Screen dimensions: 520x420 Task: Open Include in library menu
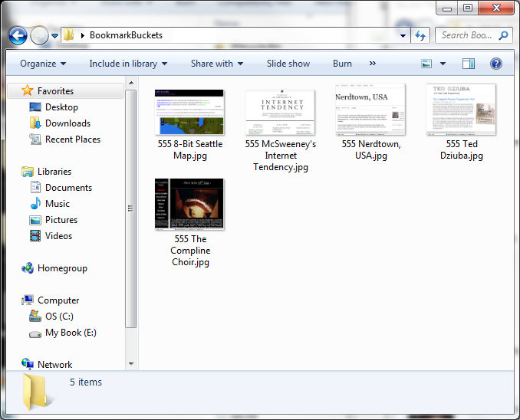pyautogui.click(x=128, y=64)
